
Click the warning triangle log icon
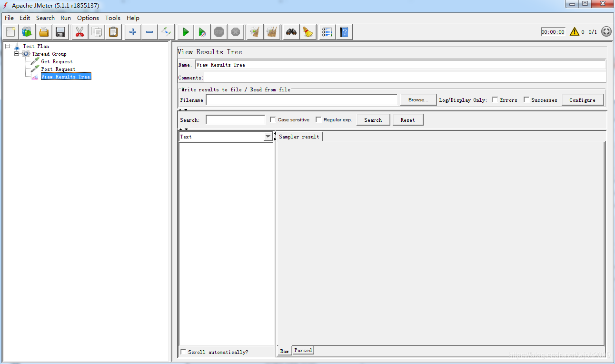point(575,32)
